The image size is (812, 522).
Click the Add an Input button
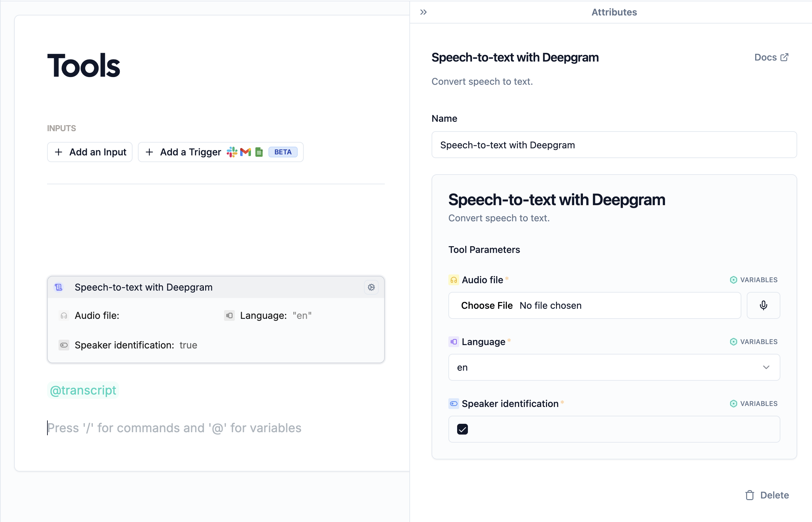pos(89,152)
